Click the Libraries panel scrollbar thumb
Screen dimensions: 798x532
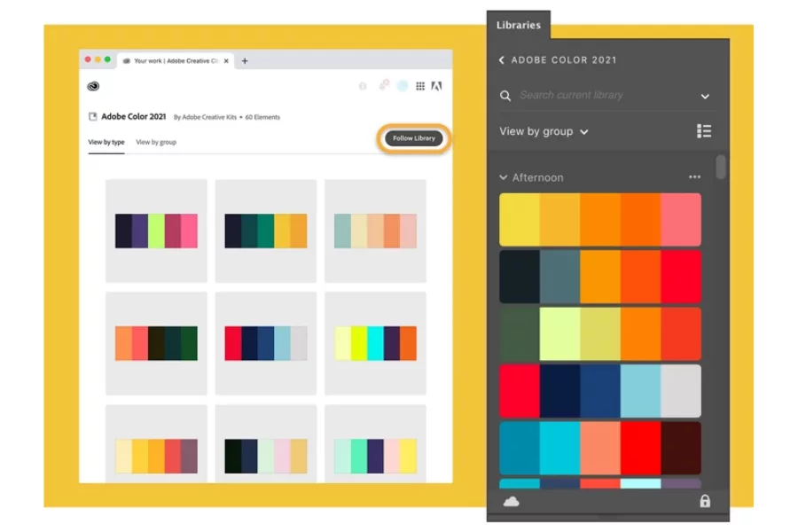(x=720, y=167)
